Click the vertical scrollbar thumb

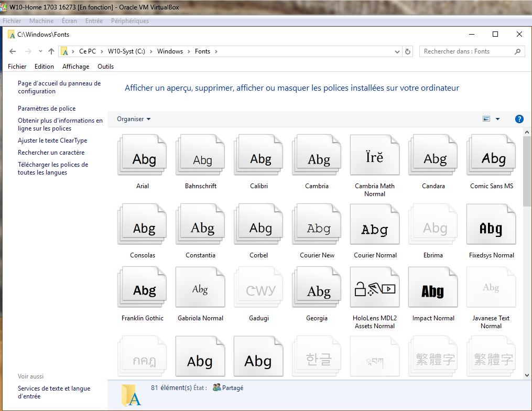pos(527,171)
